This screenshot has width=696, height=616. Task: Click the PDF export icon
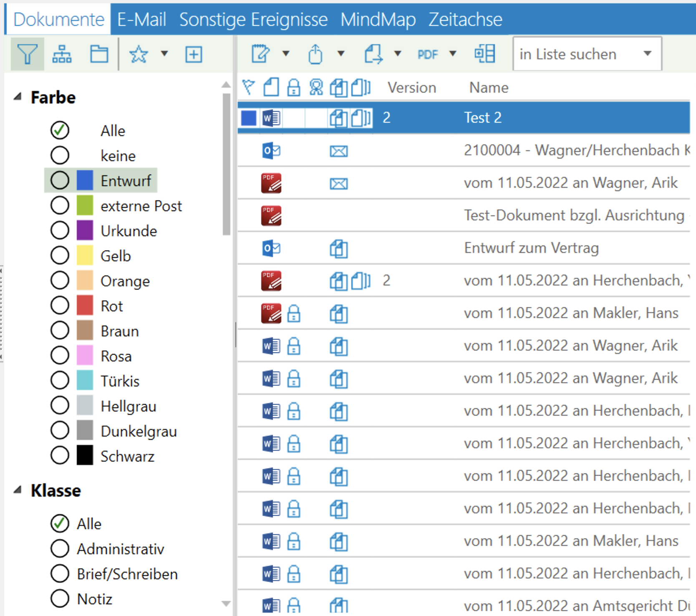[428, 54]
